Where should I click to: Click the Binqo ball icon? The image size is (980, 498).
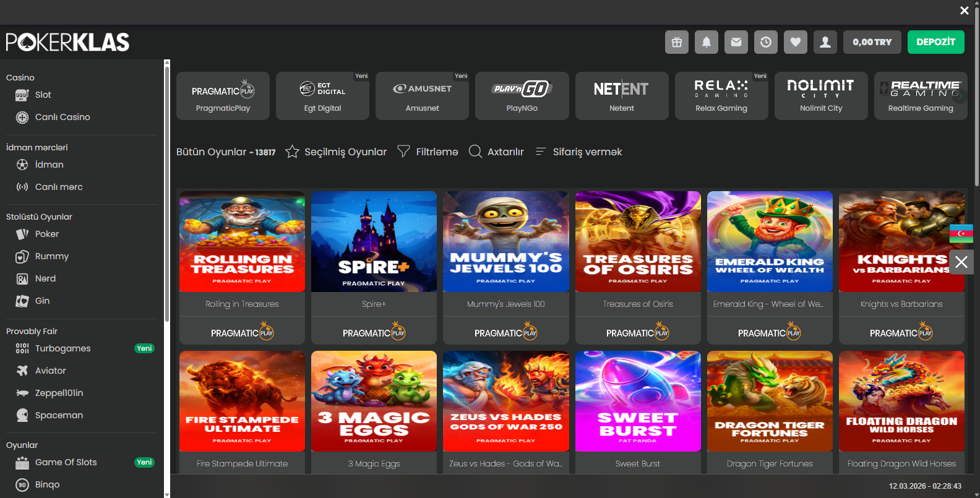coord(22,485)
